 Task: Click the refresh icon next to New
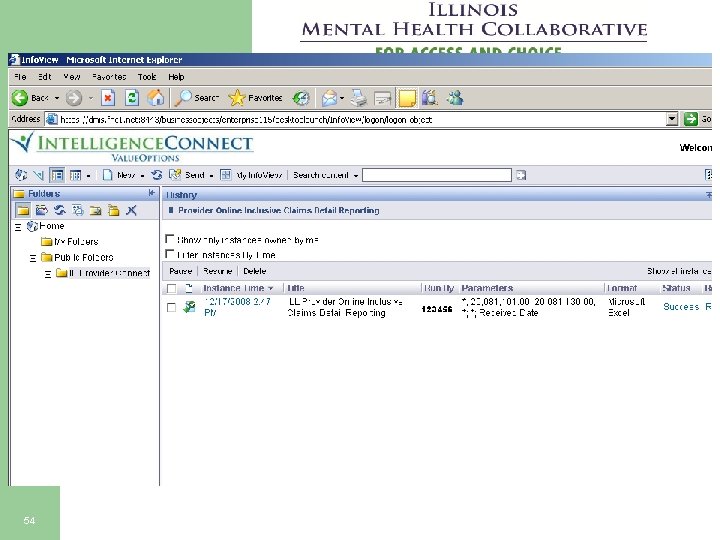(x=157, y=175)
